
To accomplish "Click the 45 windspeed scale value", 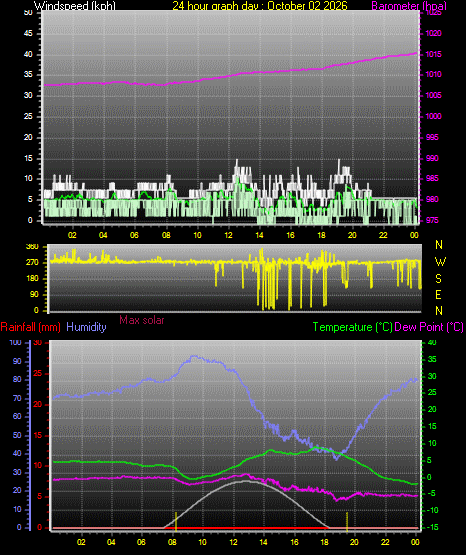I will [28, 34].
